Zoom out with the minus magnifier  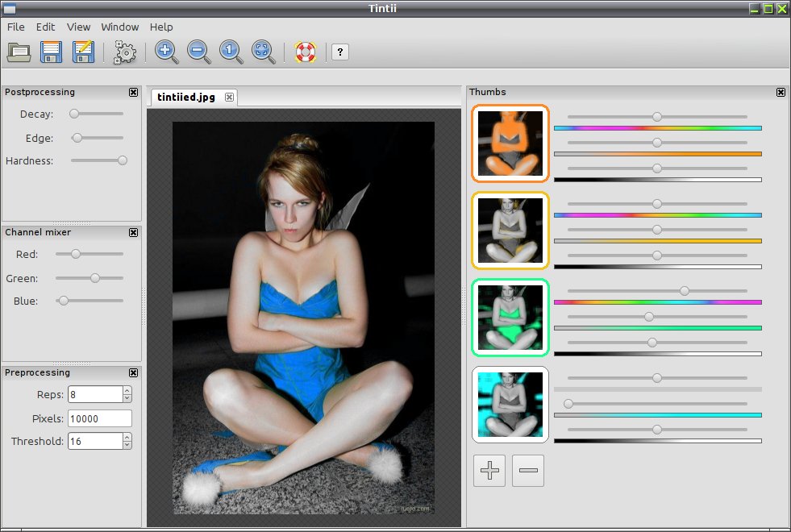coord(199,52)
